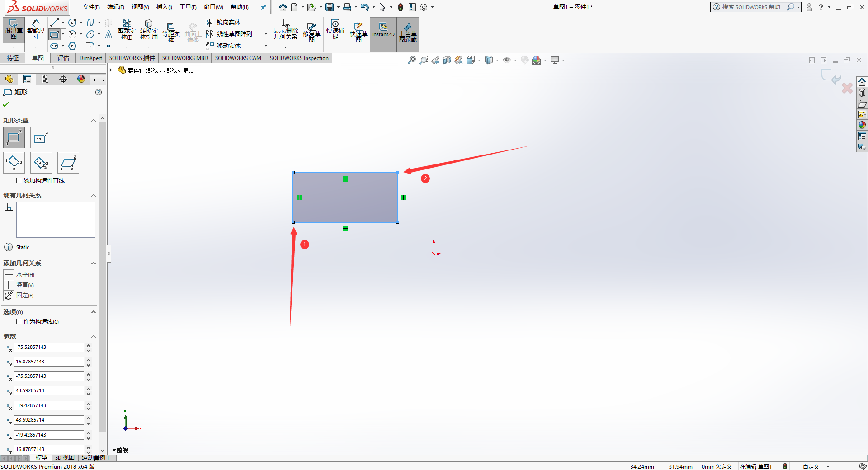The image size is (868, 470).
Task: Click the Zoom to Fit view icon
Action: (x=411, y=60)
